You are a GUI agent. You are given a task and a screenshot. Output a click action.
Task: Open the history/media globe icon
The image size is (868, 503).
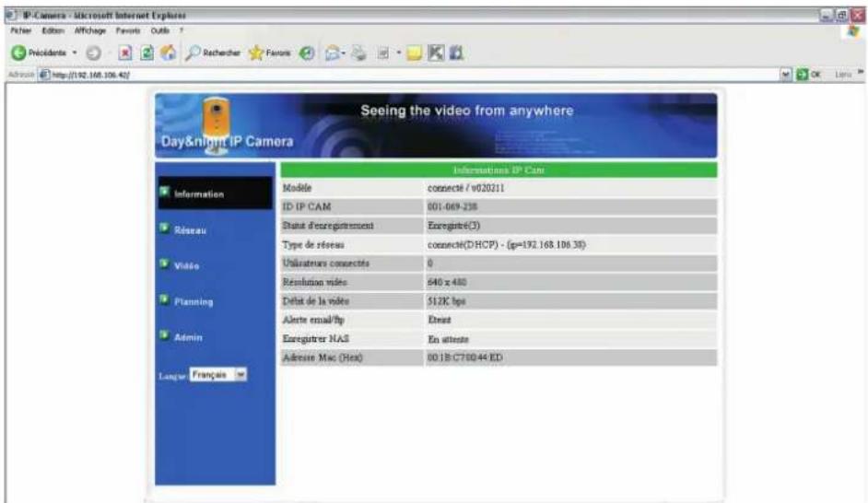pyautogui.click(x=307, y=53)
